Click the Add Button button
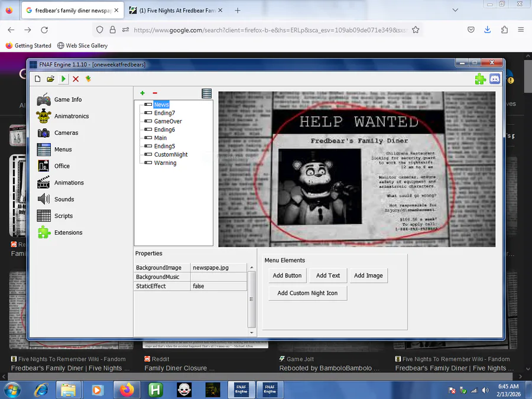Image resolution: width=532 pixels, height=399 pixels. coord(287,275)
